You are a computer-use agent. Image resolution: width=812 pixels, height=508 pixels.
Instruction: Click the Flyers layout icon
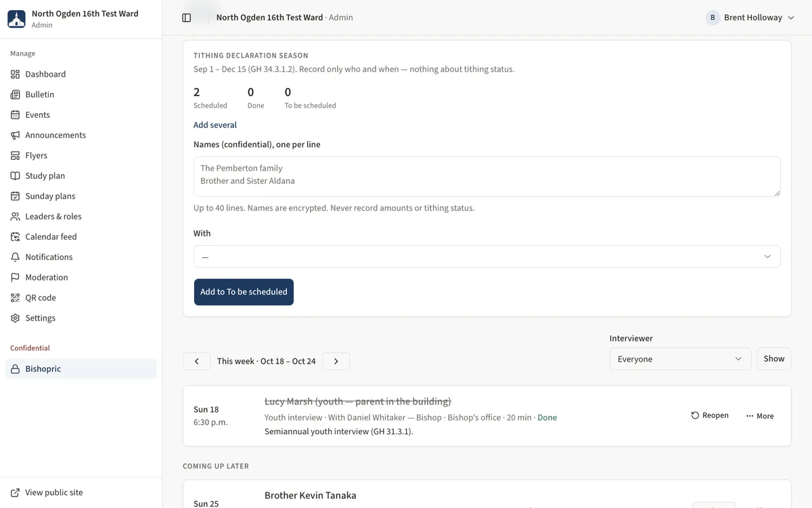15,156
